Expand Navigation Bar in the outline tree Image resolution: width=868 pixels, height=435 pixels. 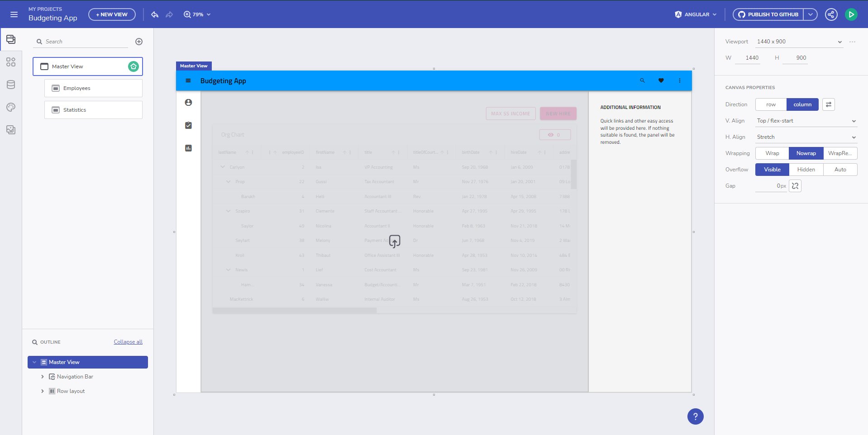(x=43, y=376)
